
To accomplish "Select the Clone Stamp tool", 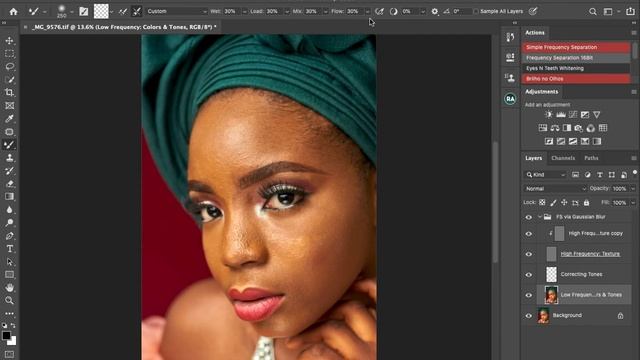I will click(x=9, y=158).
